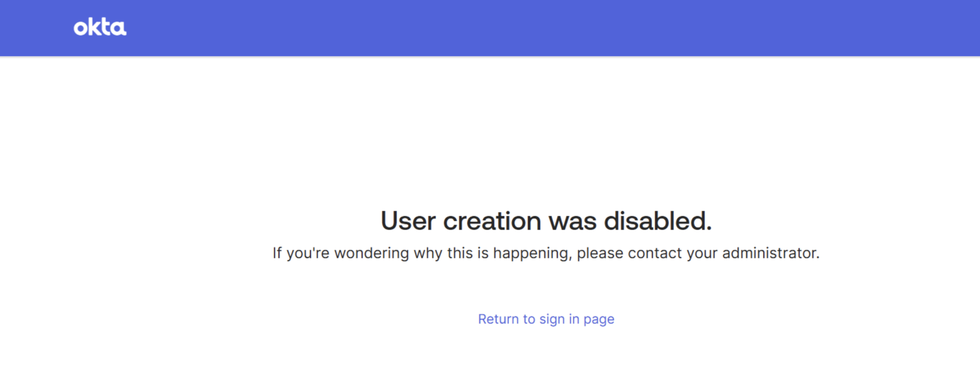The width and height of the screenshot is (980, 390).
Task: Click the word "was" in the heading
Action: (x=573, y=221)
